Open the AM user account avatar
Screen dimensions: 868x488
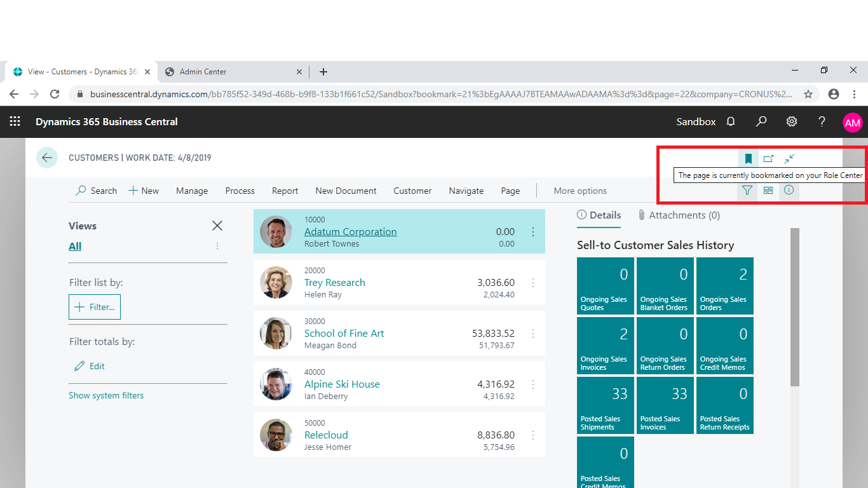coord(852,123)
